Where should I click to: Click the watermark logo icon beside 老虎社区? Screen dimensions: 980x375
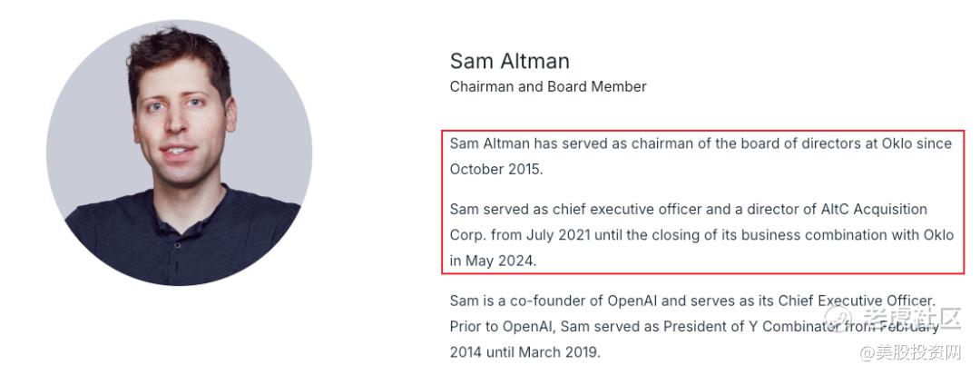pos(840,318)
